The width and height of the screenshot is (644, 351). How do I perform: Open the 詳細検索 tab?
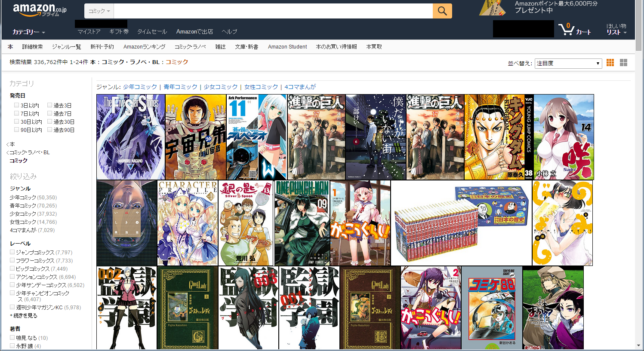[33, 47]
